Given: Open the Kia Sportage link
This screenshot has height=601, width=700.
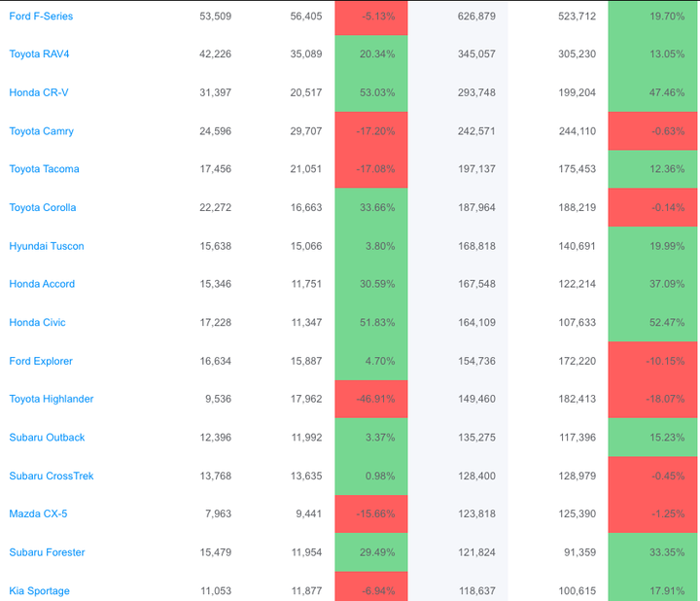Looking at the screenshot, I should [39, 590].
